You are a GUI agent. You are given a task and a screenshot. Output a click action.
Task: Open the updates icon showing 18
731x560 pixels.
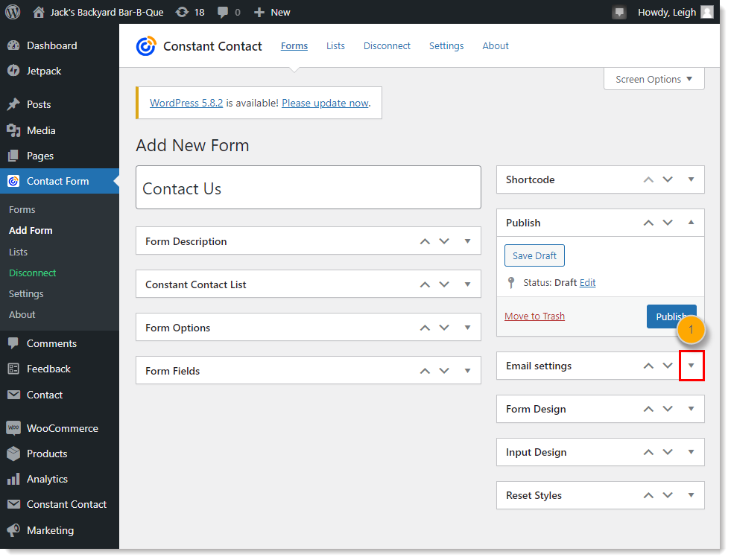coord(182,12)
